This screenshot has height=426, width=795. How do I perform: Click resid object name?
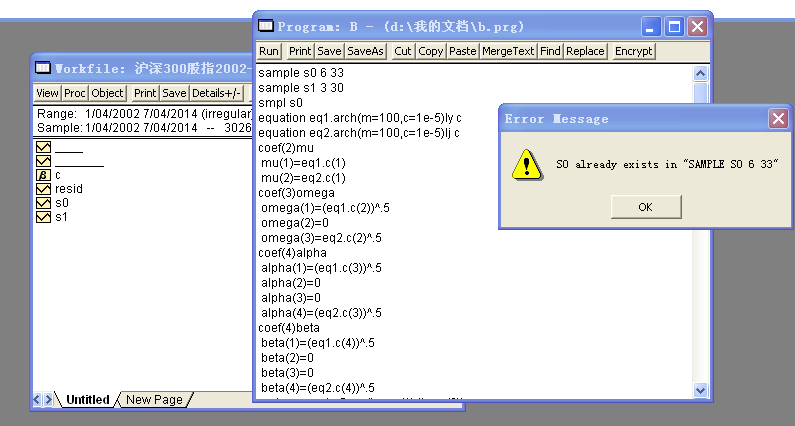pyautogui.click(x=68, y=189)
